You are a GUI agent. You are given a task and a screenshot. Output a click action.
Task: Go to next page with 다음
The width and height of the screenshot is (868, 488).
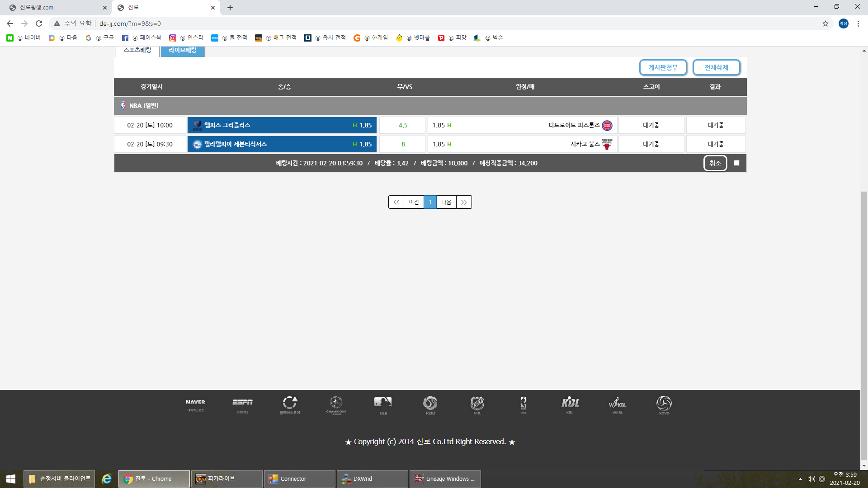(446, 202)
